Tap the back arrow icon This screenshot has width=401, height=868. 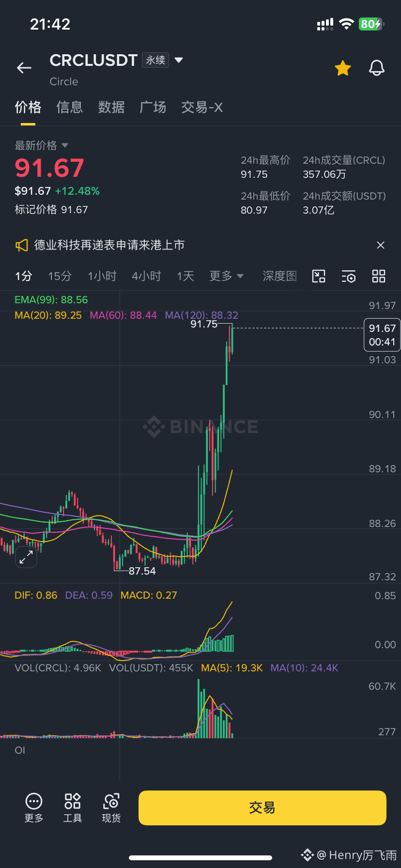tap(24, 68)
